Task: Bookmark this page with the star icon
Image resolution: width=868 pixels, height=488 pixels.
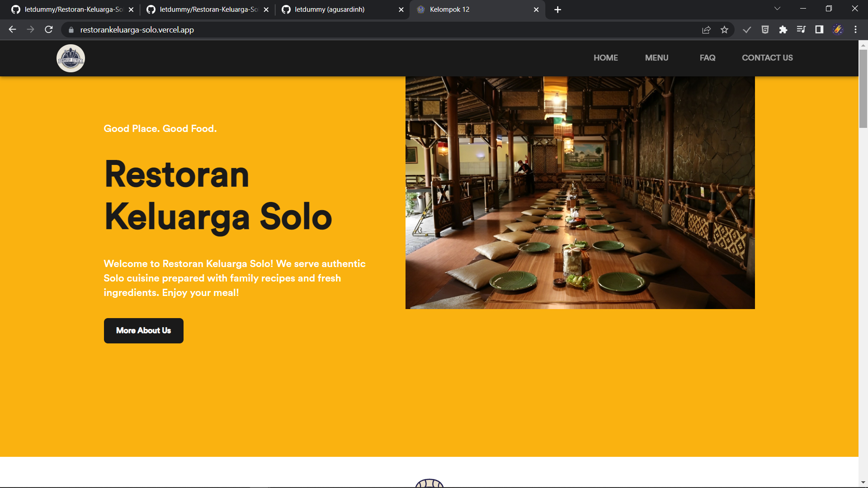Action: (x=724, y=30)
